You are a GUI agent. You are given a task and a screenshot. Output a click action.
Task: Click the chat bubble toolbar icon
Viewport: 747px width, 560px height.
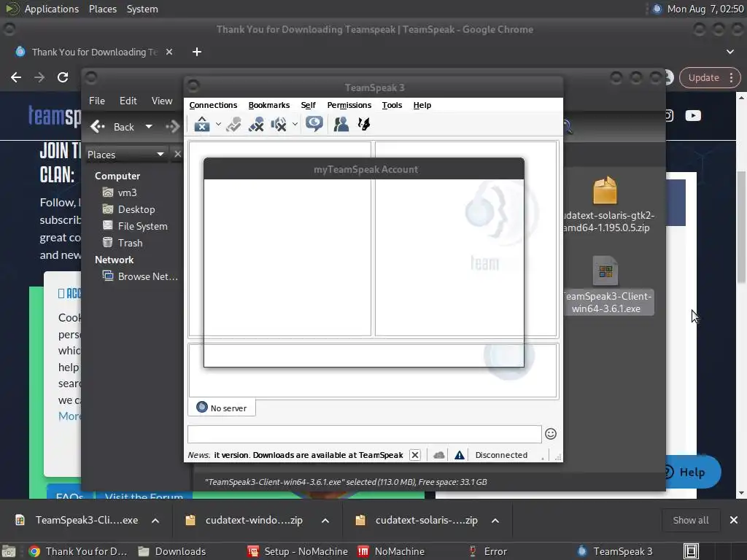[314, 124]
